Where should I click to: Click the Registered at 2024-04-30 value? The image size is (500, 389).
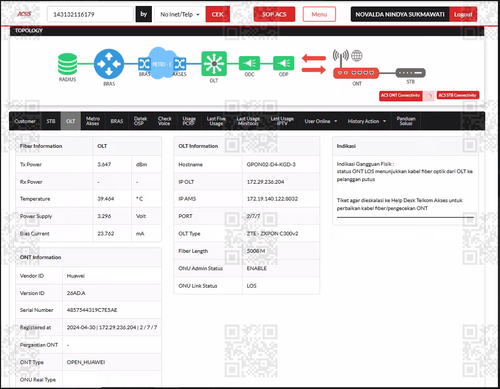pos(112,327)
